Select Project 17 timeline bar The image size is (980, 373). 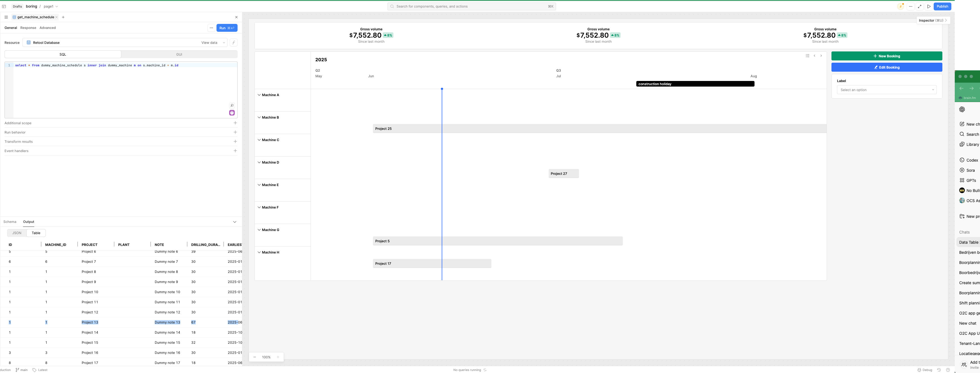[432, 264]
